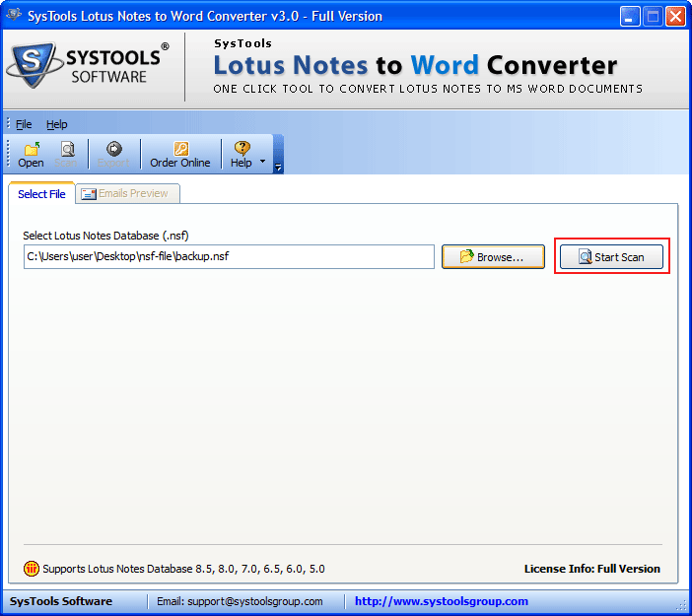
Task: Click the Start Scan button
Action: 611,257
